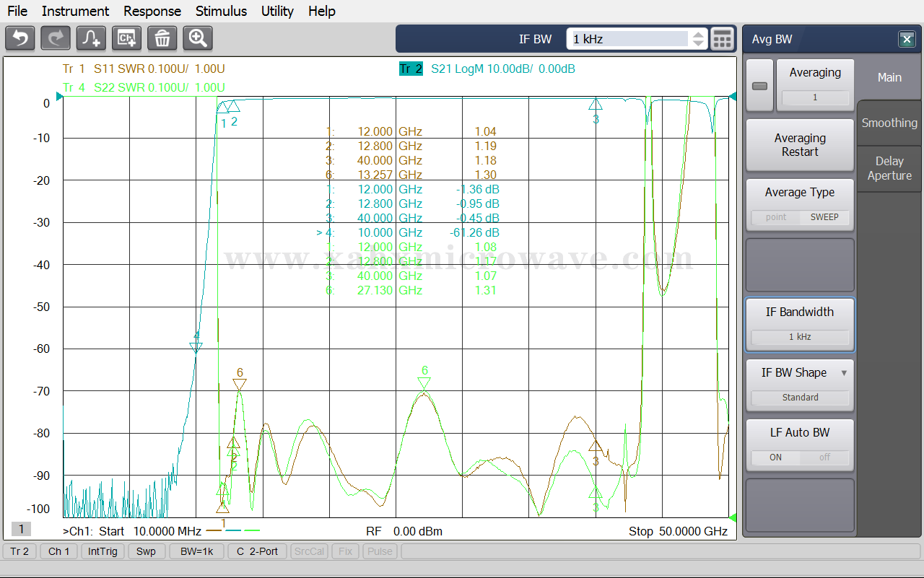Viewport: 924px width, 578px height.
Task: Click the Averaging Restart softkey
Action: (x=800, y=145)
